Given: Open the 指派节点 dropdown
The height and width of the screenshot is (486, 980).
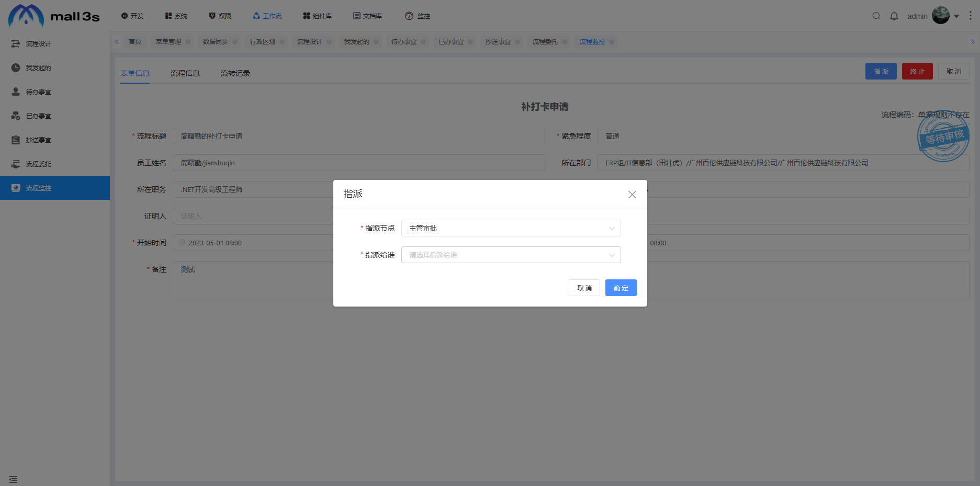Looking at the screenshot, I should tap(511, 228).
